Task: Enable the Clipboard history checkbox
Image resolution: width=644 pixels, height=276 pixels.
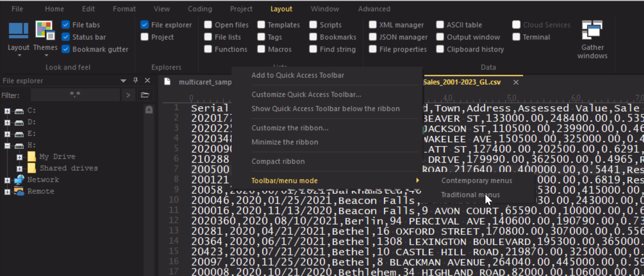Action: [440, 49]
